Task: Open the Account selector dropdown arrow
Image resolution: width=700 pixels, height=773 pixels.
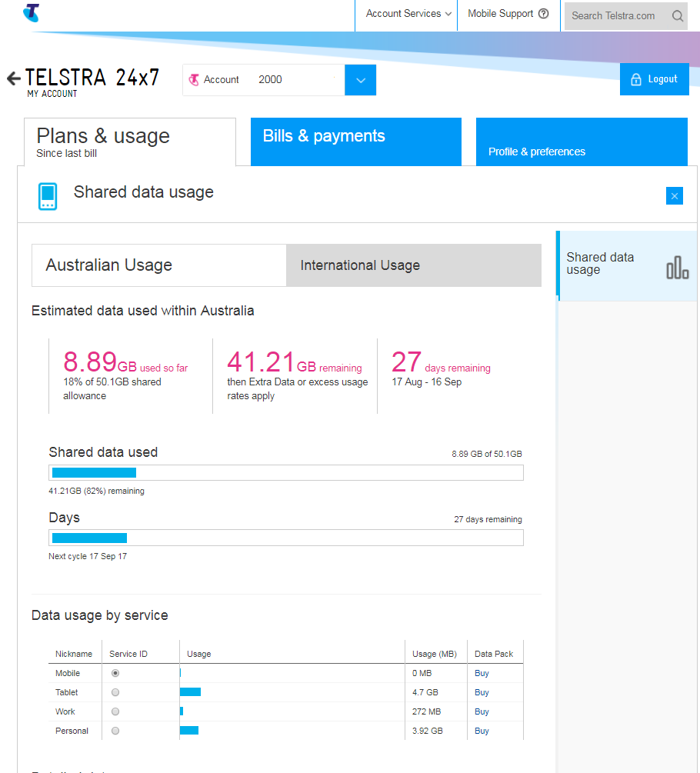Action: [360, 80]
